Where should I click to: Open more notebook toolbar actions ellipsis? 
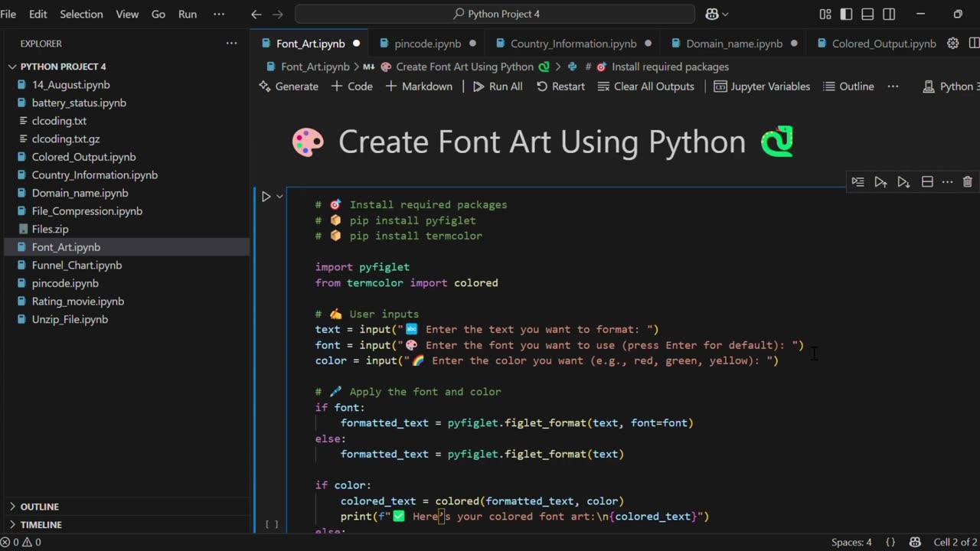coord(893,86)
